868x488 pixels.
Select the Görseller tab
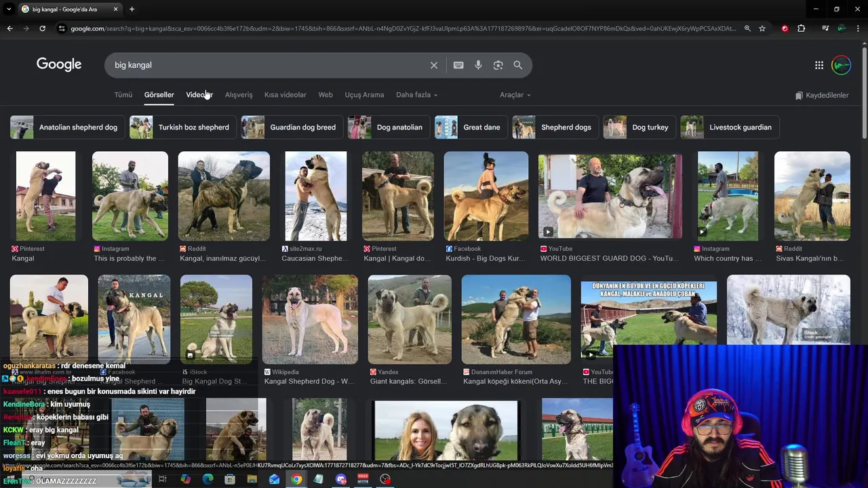point(159,95)
